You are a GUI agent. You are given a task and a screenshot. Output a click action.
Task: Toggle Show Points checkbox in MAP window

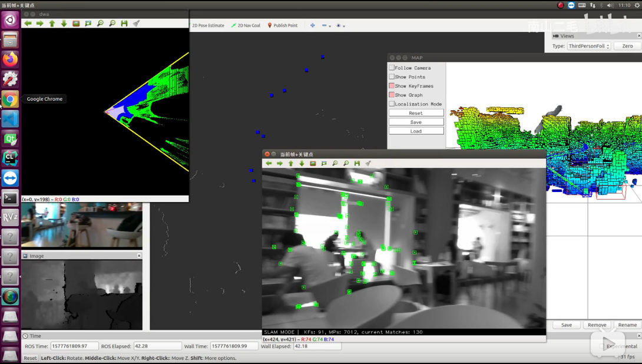pyautogui.click(x=392, y=77)
